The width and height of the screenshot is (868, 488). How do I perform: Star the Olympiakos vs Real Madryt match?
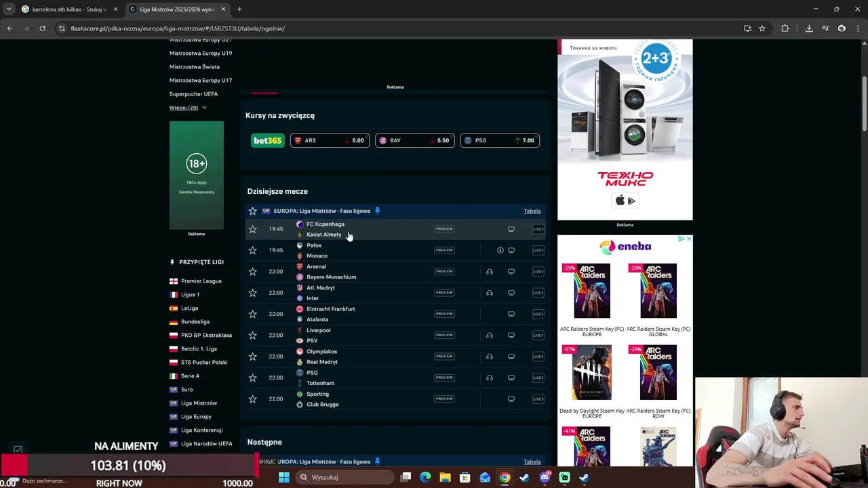click(252, 357)
